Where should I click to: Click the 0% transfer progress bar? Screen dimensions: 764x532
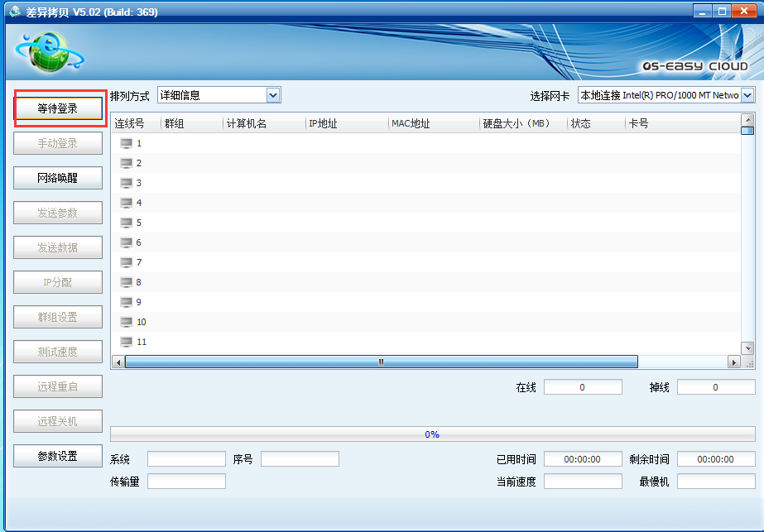tap(432, 434)
